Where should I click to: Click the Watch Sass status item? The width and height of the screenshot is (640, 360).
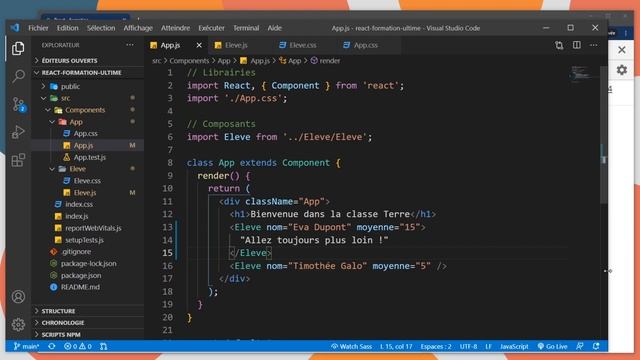(x=351, y=347)
